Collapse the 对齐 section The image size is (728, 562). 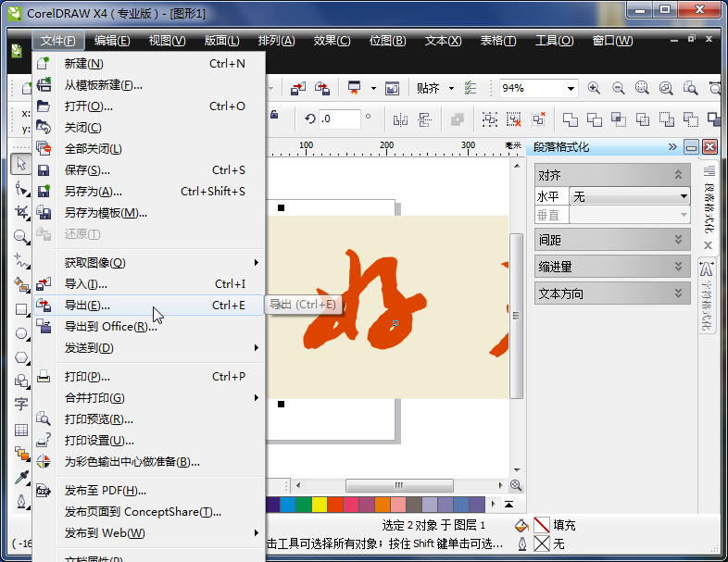pyautogui.click(x=678, y=174)
